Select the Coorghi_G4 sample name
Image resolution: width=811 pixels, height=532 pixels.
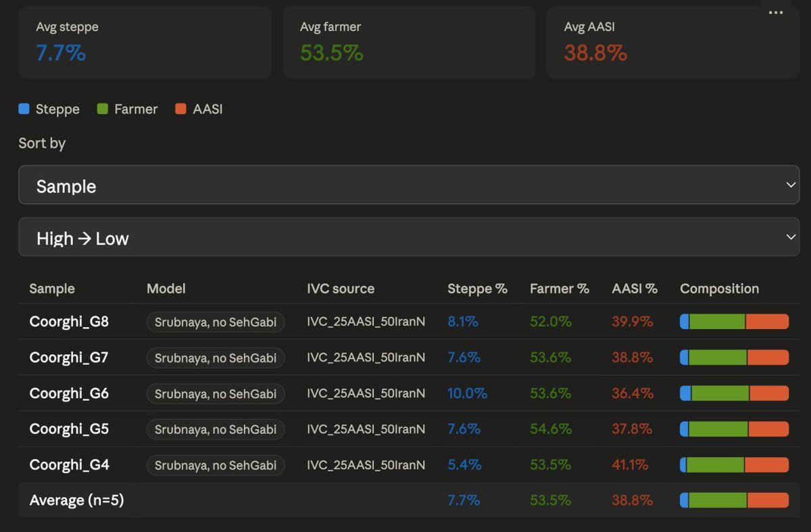[x=69, y=465]
